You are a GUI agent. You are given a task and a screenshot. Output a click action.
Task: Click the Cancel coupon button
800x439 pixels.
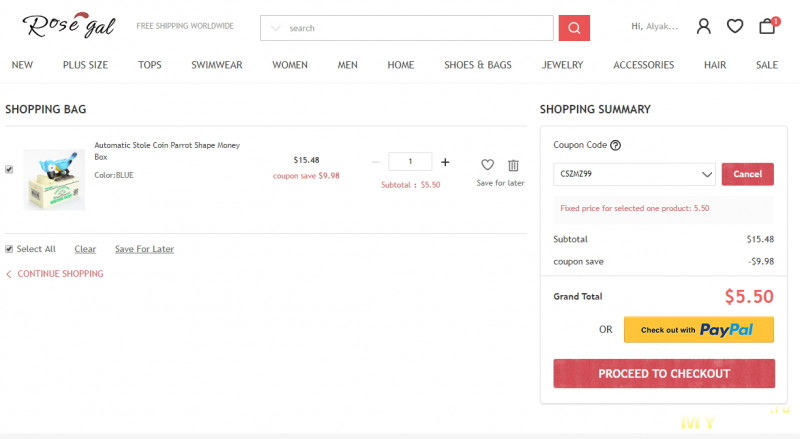747,174
